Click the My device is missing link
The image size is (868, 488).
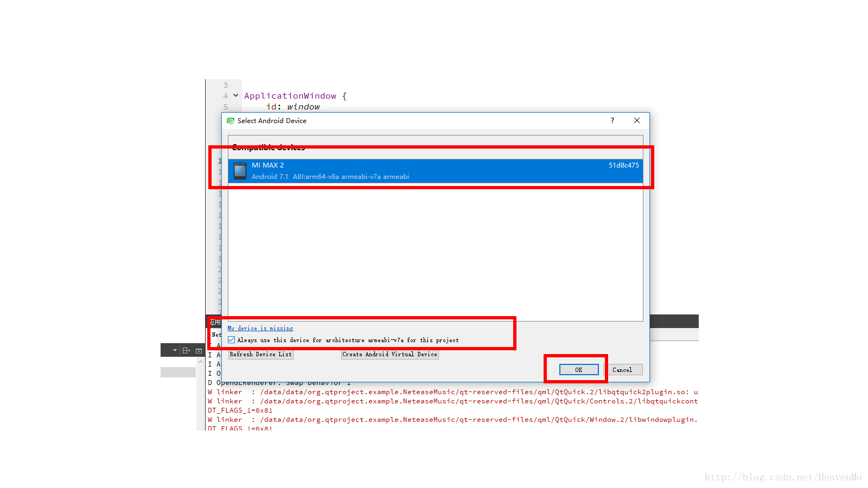[x=260, y=328]
